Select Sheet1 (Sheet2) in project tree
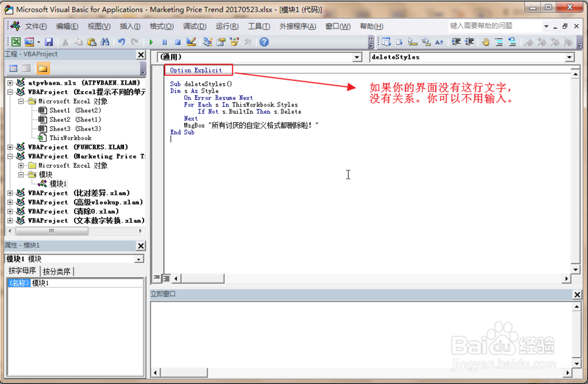 pyautogui.click(x=75, y=110)
